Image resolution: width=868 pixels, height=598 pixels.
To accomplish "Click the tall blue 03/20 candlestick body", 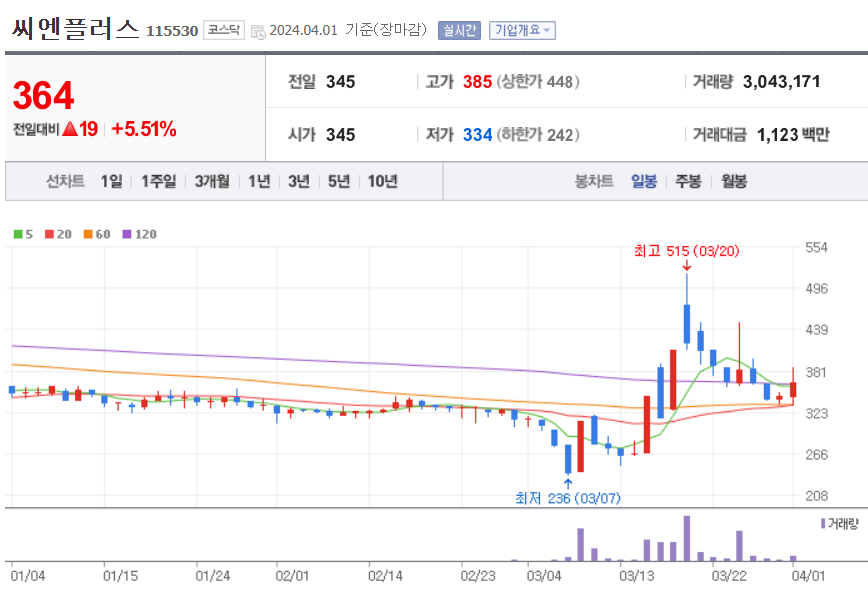I will click(687, 324).
